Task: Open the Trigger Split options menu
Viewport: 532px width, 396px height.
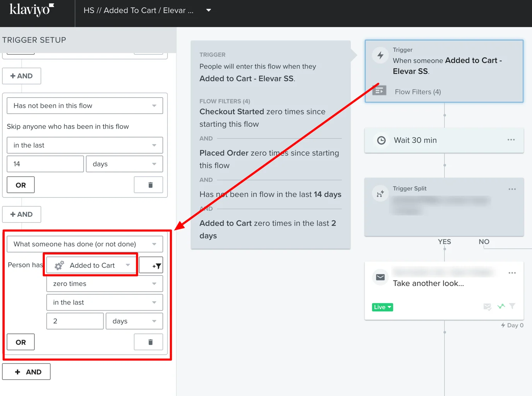Action: 512,189
